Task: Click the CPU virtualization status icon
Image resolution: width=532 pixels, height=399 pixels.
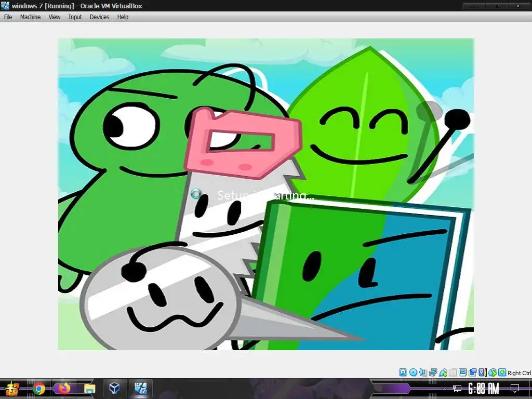Action: coord(483,372)
